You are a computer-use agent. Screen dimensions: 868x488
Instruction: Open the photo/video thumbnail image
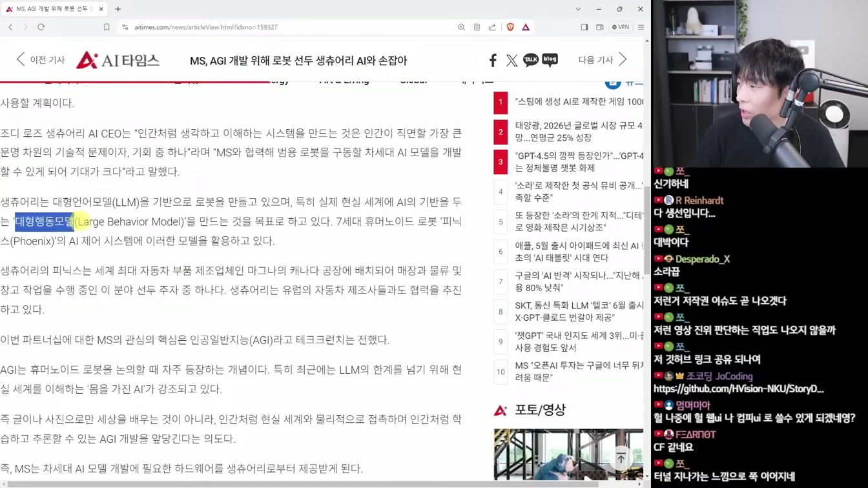[568, 454]
